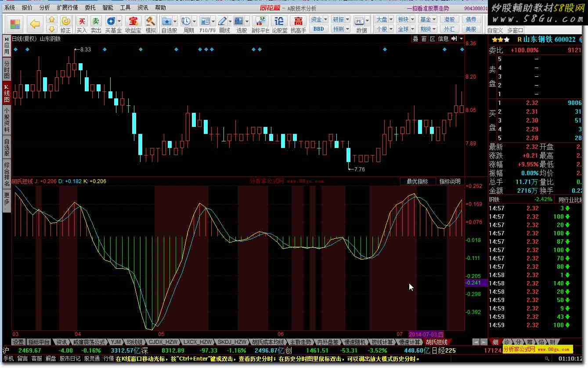The image size is (588, 368).
Task: Click the 买入 buy icon
Action: coord(82,25)
